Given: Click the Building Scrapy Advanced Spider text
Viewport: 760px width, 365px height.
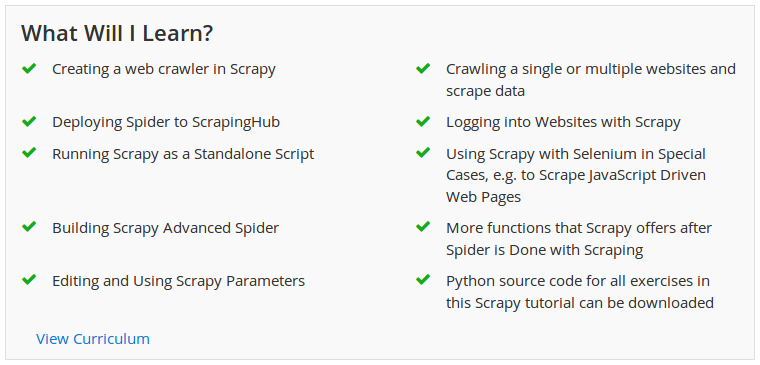Looking at the screenshot, I should pyautogui.click(x=165, y=228).
